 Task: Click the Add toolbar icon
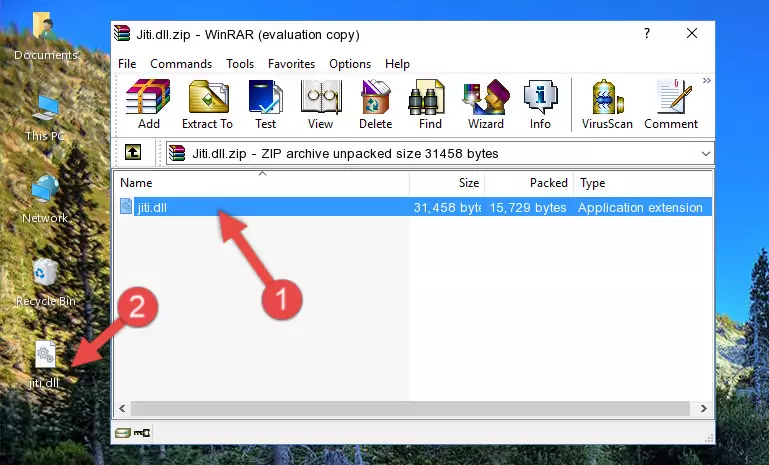click(x=148, y=104)
